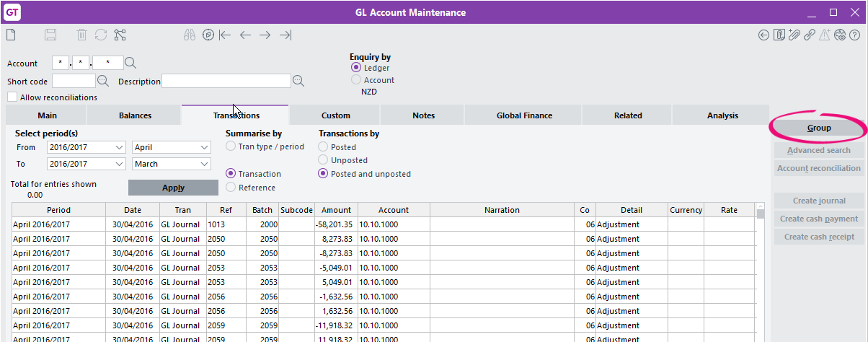Select summarise by Reference option
The height and width of the screenshot is (342, 868).
[231, 188]
